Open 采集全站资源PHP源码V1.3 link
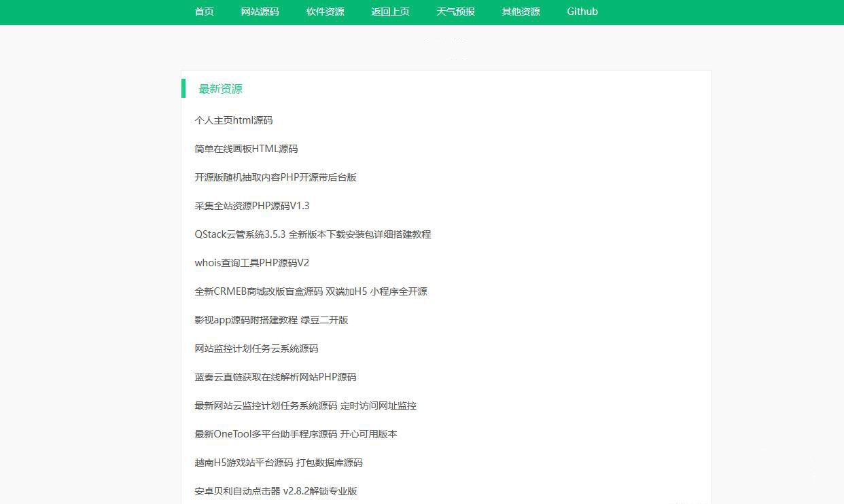This screenshot has width=844, height=504. coord(251,206)
